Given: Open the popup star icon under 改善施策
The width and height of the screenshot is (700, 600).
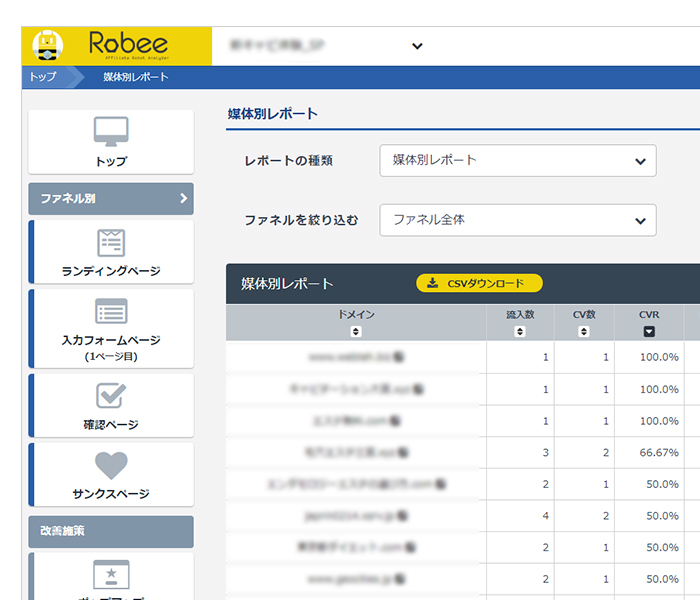Looking at the screenshot, I should 111,574.
